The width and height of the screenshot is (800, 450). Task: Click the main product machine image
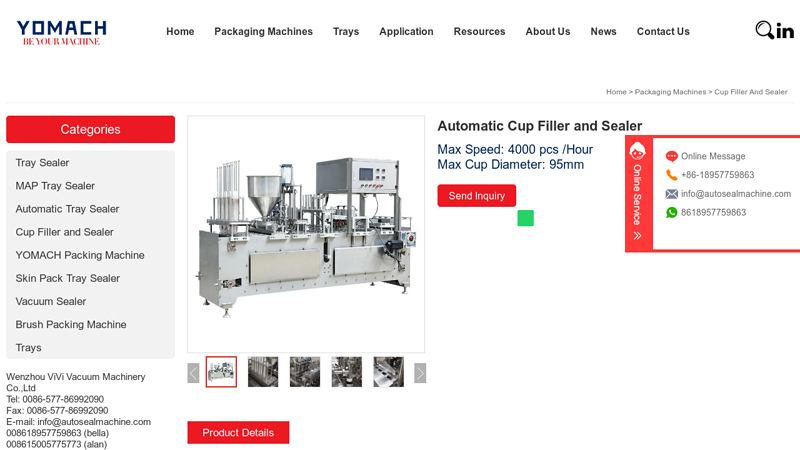click(x=306, y=234)
